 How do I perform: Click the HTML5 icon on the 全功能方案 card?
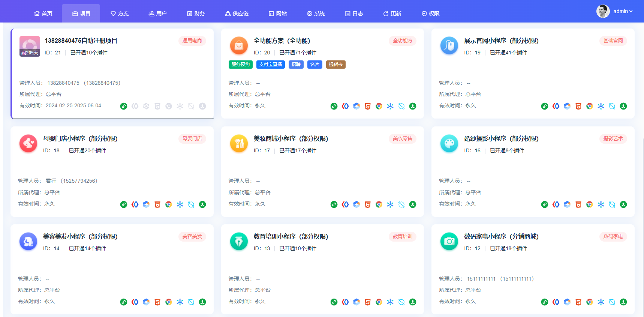click(x=368, y=106)
